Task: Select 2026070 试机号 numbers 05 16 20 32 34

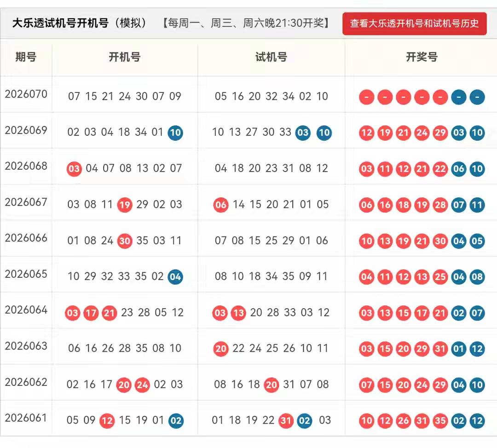Action: [x=254, y=96]
